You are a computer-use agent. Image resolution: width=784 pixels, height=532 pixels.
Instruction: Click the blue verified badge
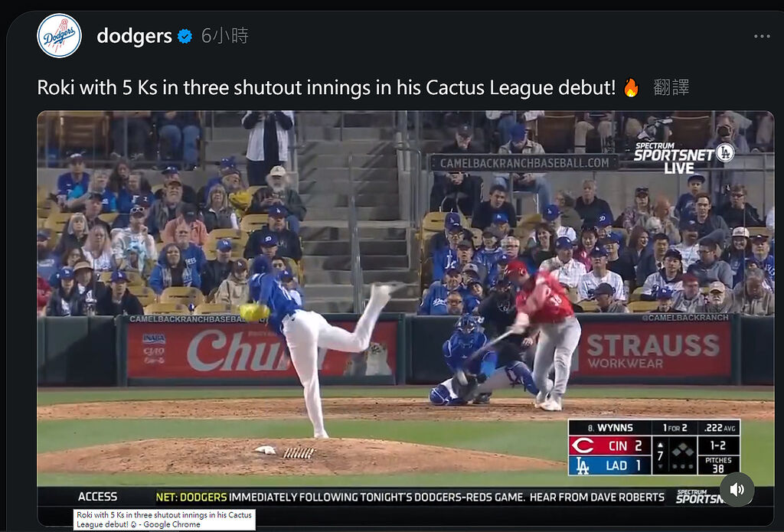tap(185, 36)
